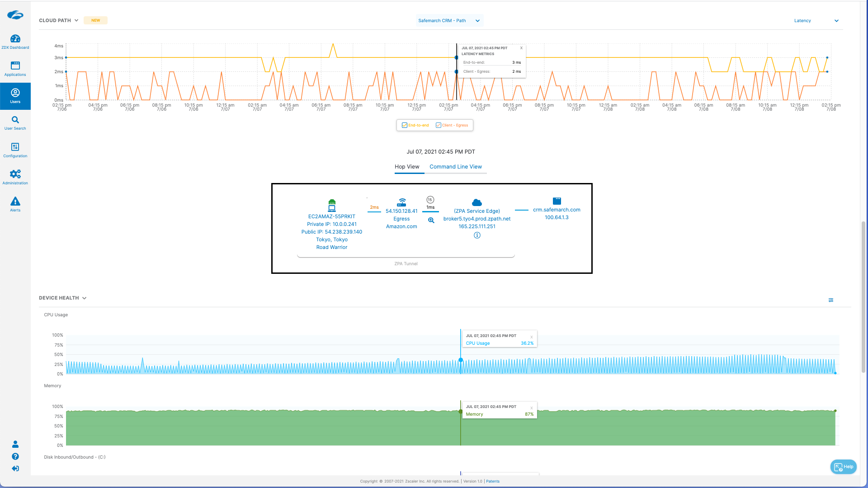Open the Safemarch CRM - Path dropdown

(x=449, y=20)
